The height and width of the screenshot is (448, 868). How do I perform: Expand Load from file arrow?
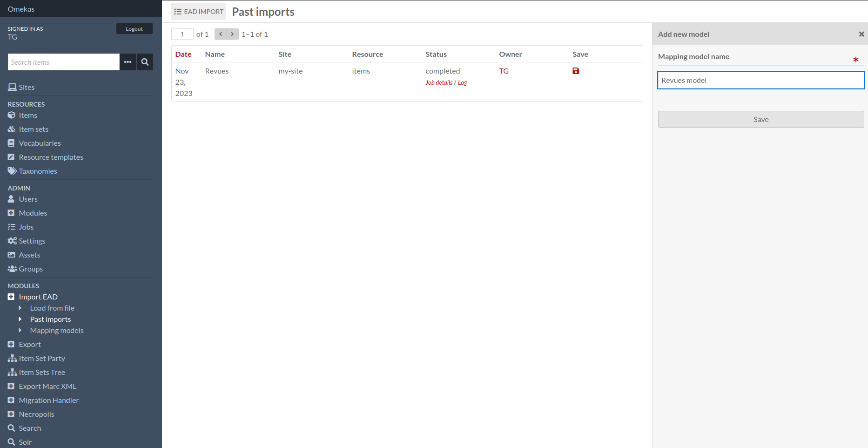point(20,308)
